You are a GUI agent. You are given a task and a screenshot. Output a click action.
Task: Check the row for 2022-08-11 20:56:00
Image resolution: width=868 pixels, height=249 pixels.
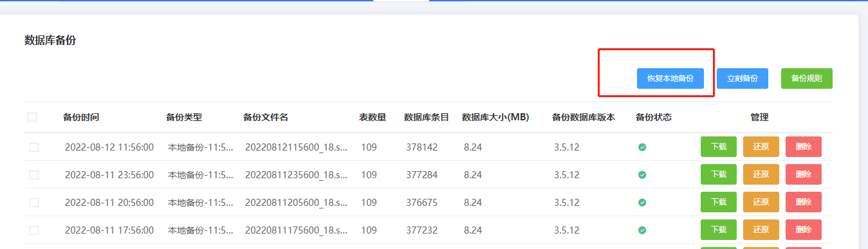coord(34,203)
